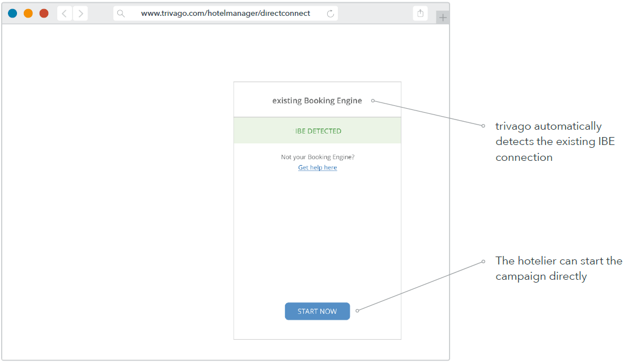The height and width of the screenshot is (363, 644).
Task: Open the 'Get help here' link
Action: click(x=317, y=168)
